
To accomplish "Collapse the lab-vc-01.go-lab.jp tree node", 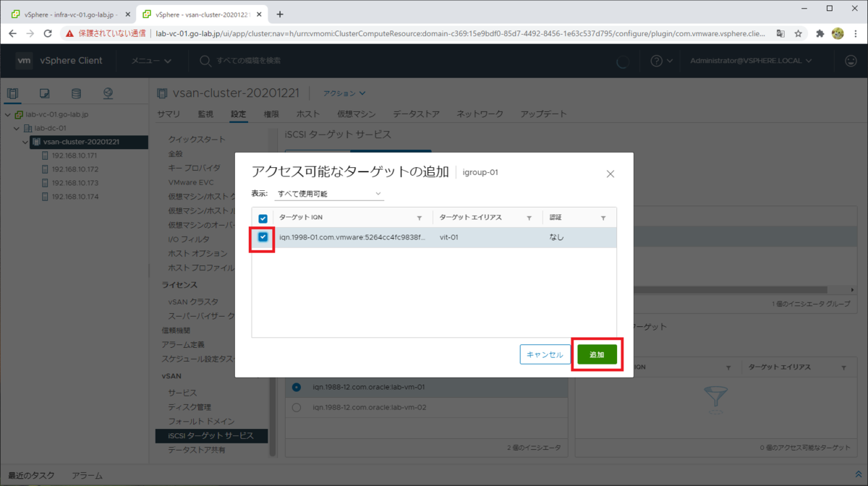I will [x=8, y=114].
